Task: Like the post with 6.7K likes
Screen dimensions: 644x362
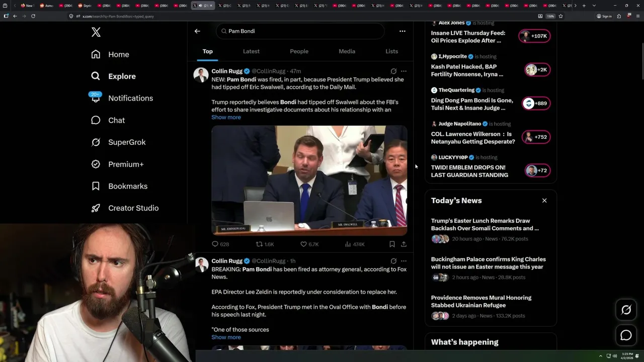Action: point(309,244)
